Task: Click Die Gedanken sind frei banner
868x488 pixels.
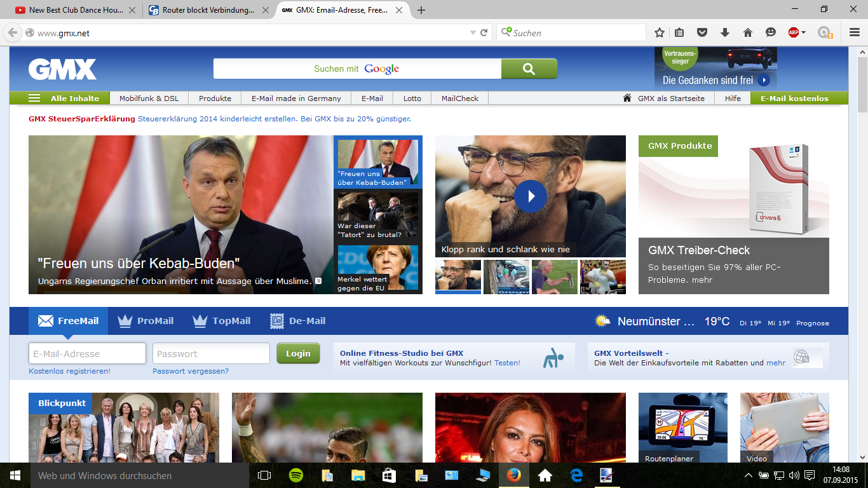Action: tap(715, 69)
